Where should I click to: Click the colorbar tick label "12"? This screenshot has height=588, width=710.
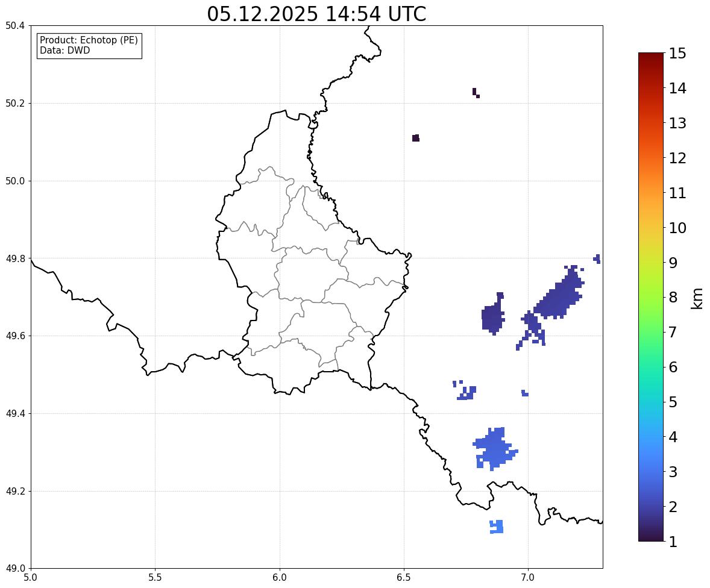tap(677, 158)
